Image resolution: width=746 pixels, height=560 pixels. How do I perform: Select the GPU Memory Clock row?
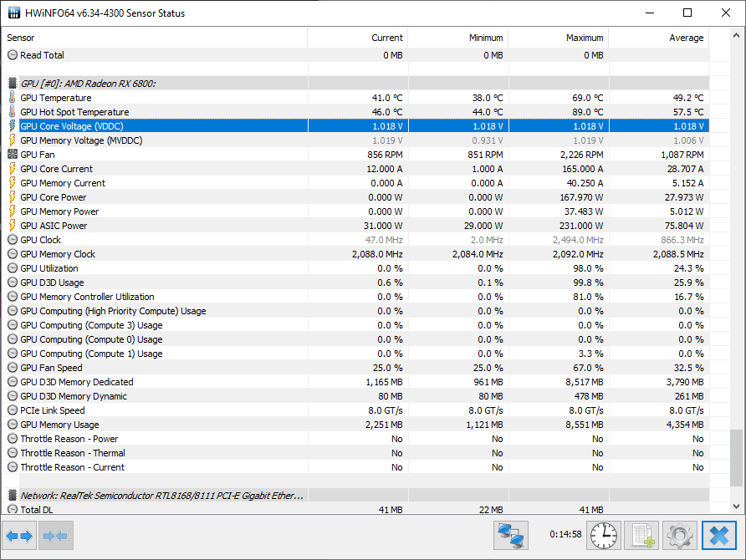[x=355, y=254]
